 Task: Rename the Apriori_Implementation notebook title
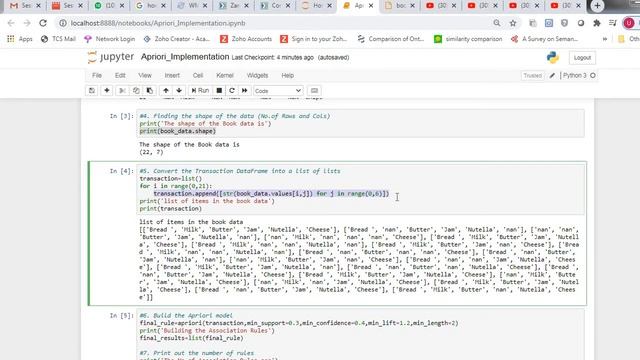point(185,57)
